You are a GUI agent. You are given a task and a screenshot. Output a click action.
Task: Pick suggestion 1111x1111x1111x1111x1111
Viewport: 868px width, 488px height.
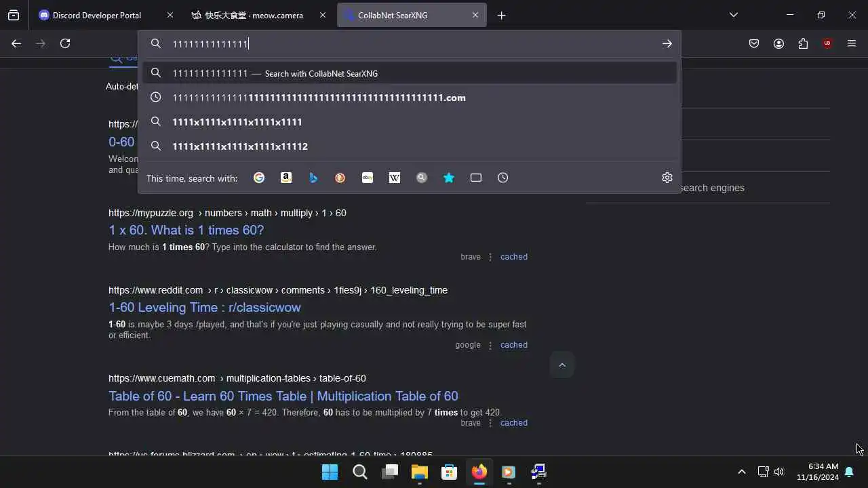pyautogui.click(x=410, y=122)
